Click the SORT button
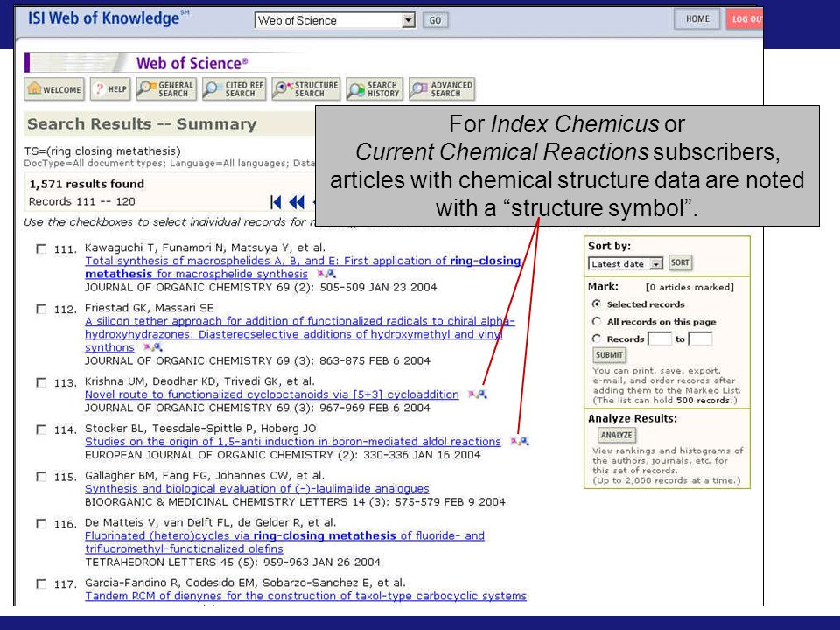 point(680,262)
